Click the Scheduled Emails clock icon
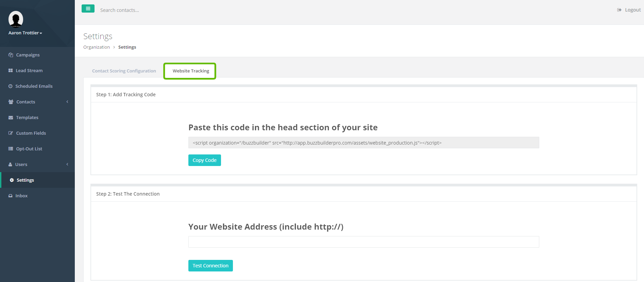Viewport: 644px width, 282px height. [11, 86]
